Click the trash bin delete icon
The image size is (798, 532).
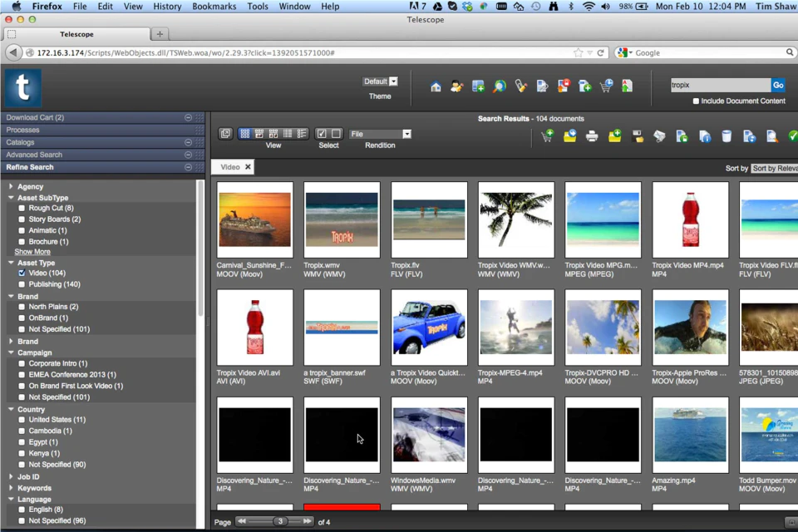(x=727, y=136)
